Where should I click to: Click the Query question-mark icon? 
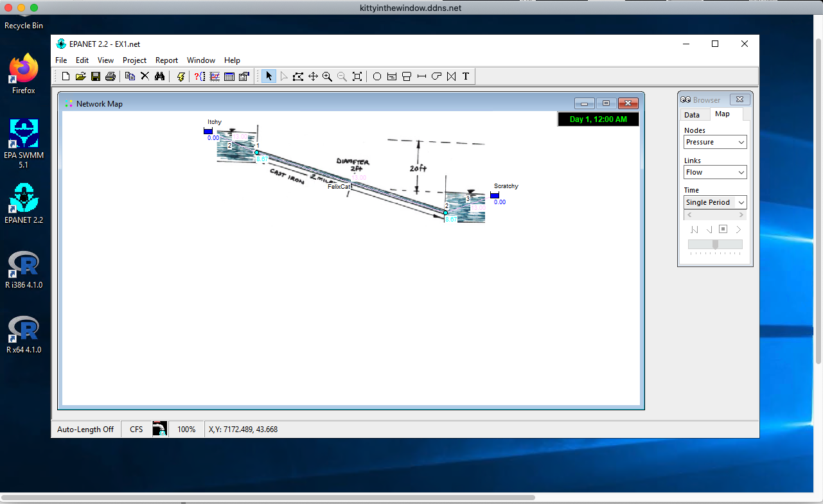tap(200, 76)
